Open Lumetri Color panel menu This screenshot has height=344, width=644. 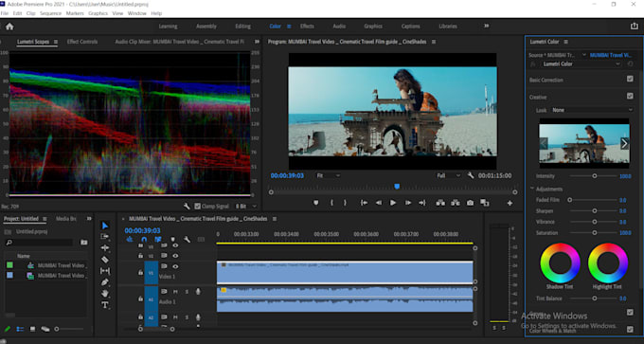(565, 42)
